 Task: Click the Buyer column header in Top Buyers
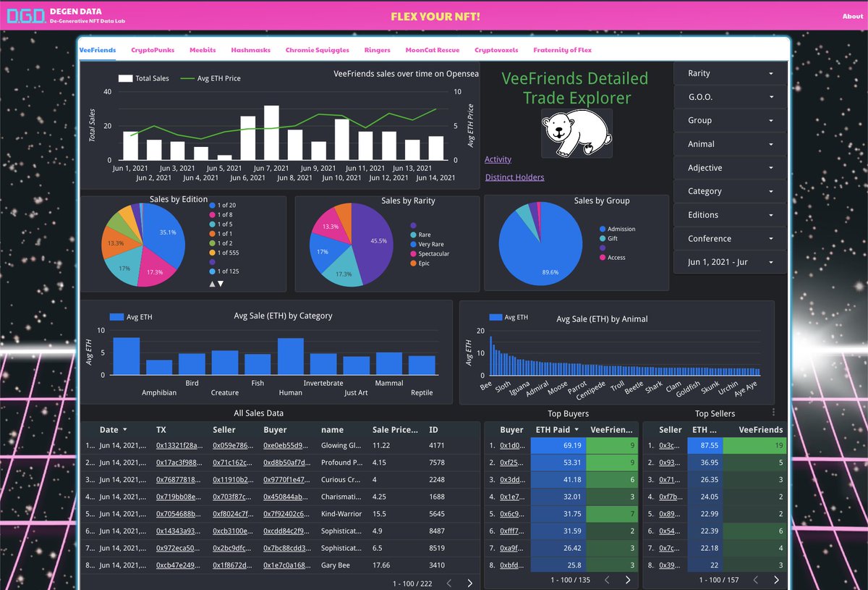[x=511, y=430]
